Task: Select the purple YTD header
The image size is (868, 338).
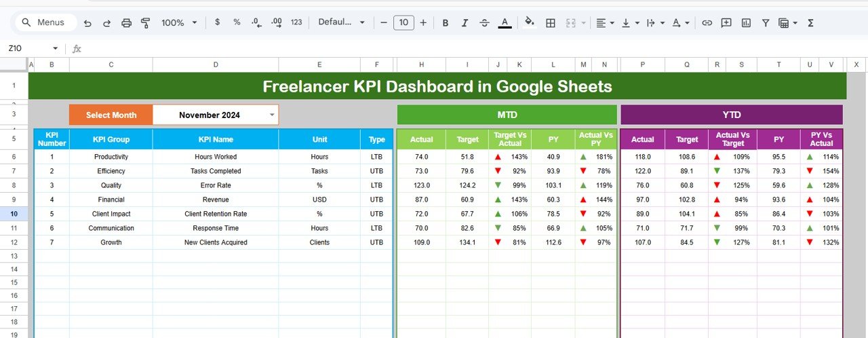Action: [x=731, y=115]
